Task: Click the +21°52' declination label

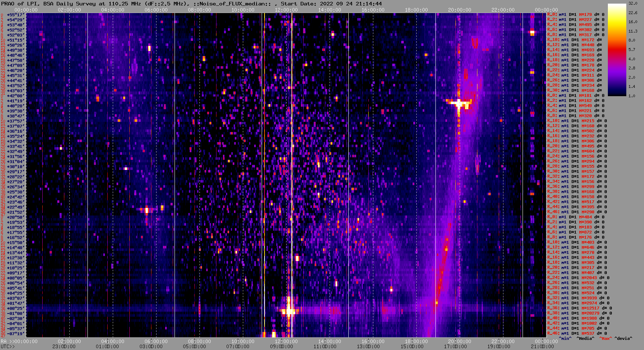Action: (x=15, y=212)
